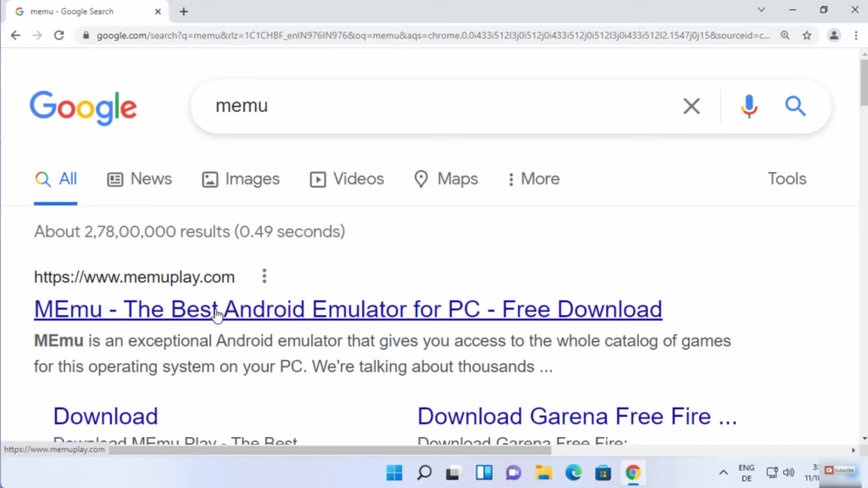Open the More search filters dropdown
The width and height of the screenshot is (868, 488).
pyautogui.click(x=533, y=179)
